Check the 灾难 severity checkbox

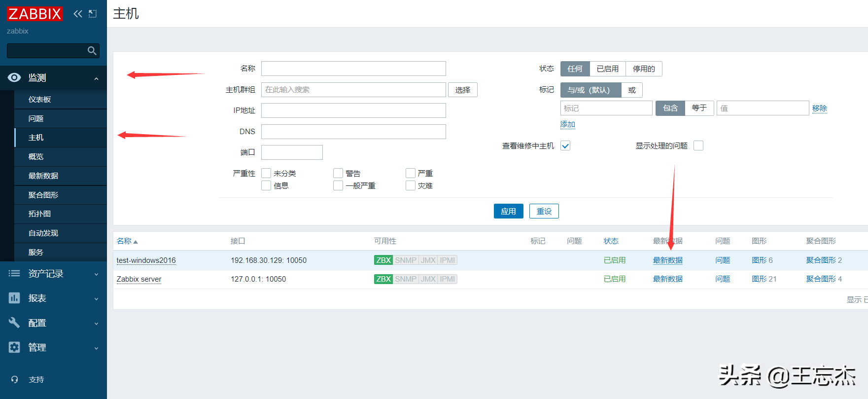(410, 185)
